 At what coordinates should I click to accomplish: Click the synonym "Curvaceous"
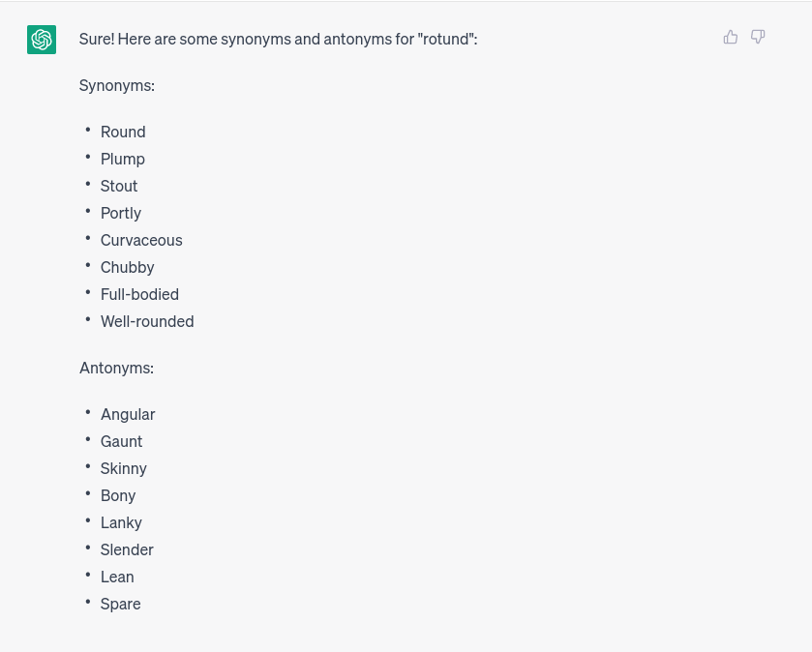[x=141, y=240]
